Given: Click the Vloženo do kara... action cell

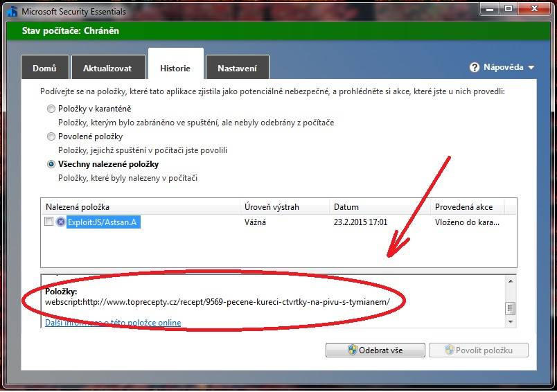Looking at the screenshot, I should [x=467, y=222].
